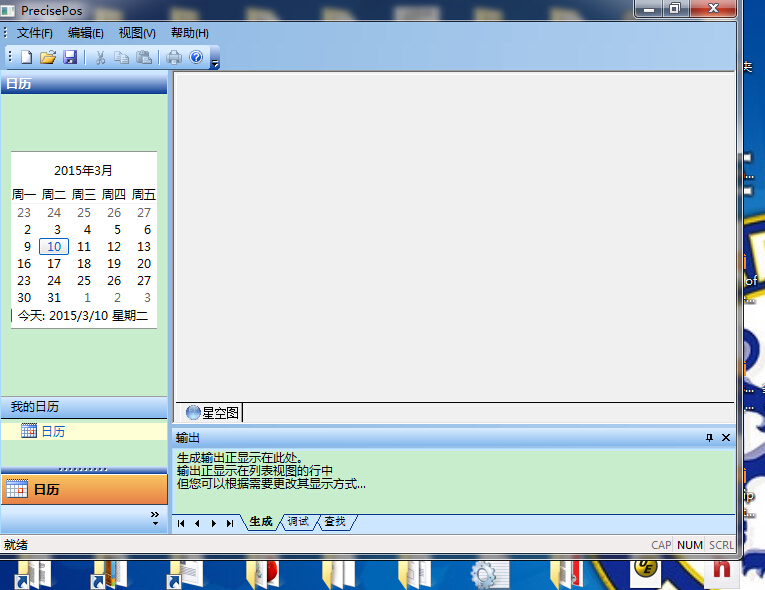Viewport: 765px width, 590px height.
Task: Click the outlook bar splitter gripper dots
Action: pyautogui.click(x=83, y=469)
